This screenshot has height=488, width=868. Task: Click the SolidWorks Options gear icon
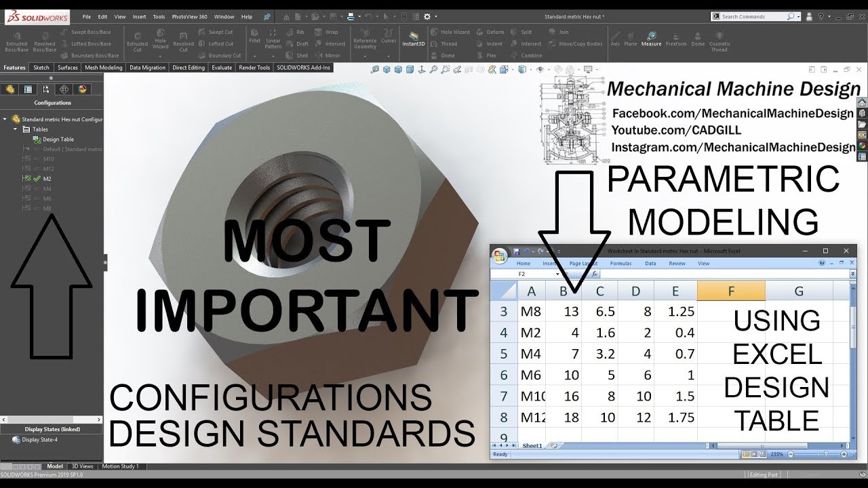427,16
